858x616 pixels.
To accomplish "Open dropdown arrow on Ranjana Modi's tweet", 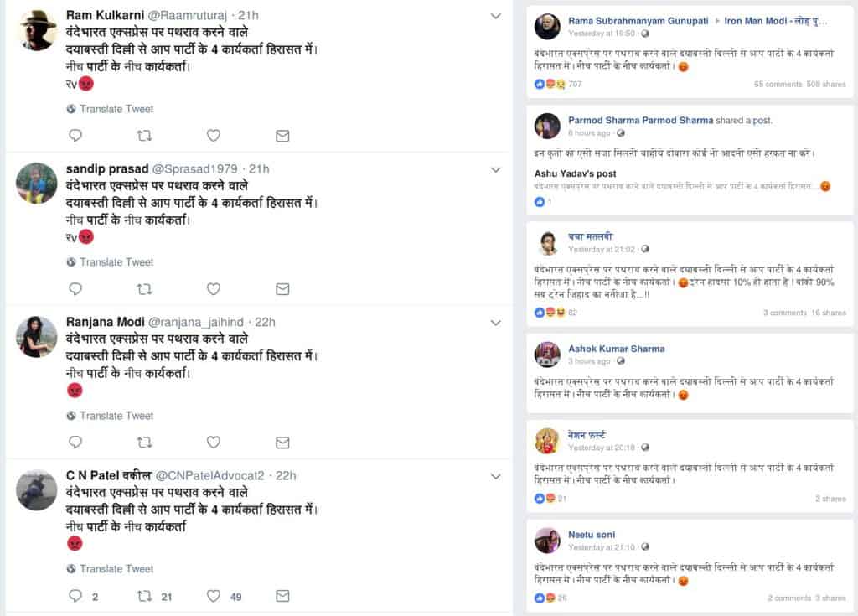I will pyautogui.click(x=495, y=323).
